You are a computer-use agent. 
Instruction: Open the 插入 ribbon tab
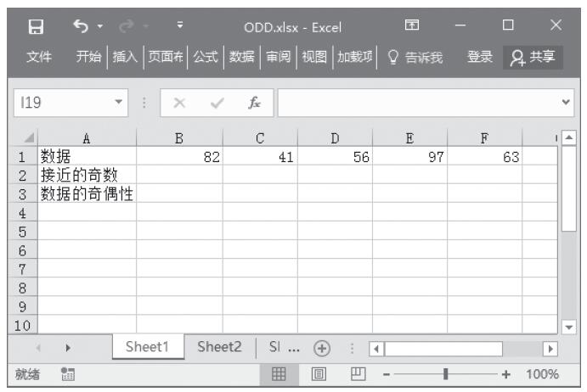[x=125, y=57]
